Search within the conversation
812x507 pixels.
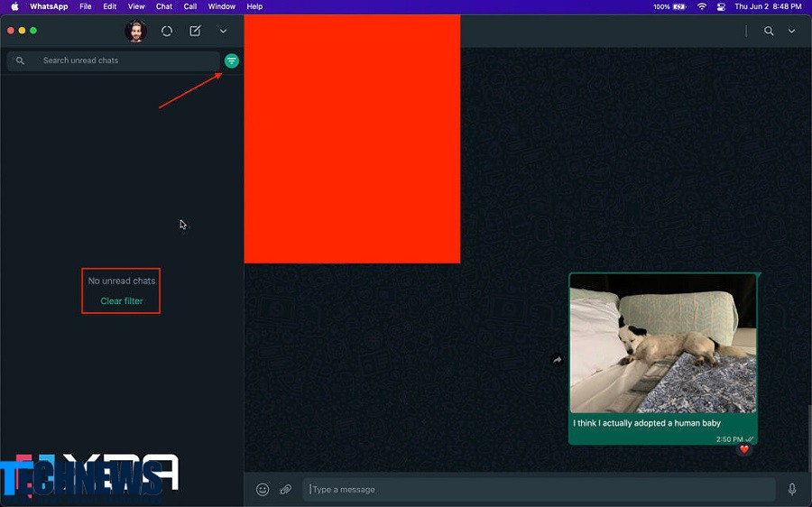point(769,31)
